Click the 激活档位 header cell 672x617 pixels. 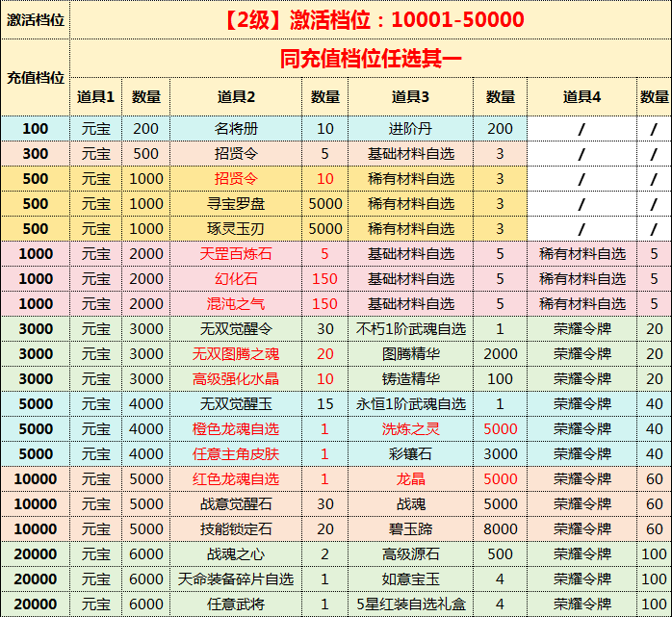(36, 20)
